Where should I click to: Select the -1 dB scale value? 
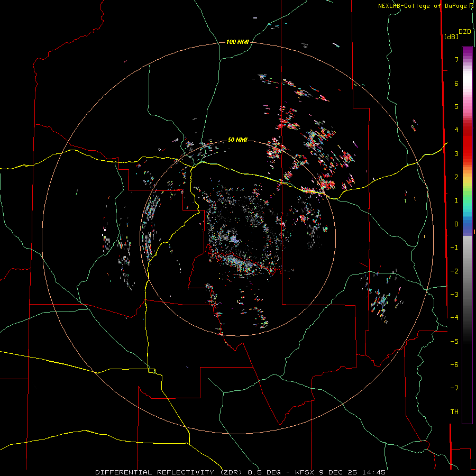[x=454, y=248]
